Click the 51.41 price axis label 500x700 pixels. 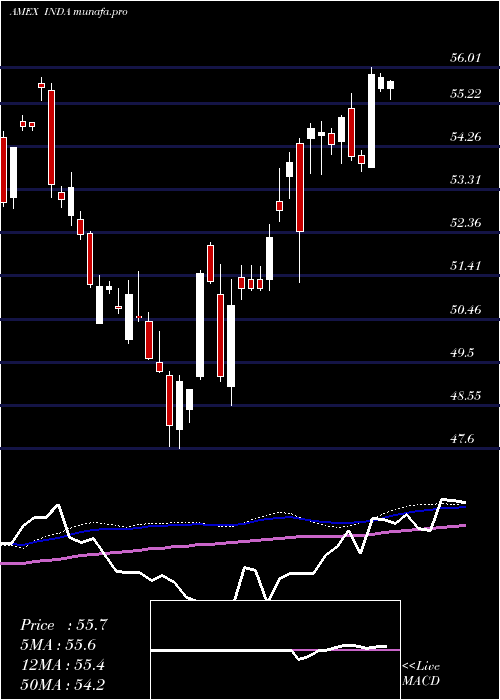click(466, 266)
